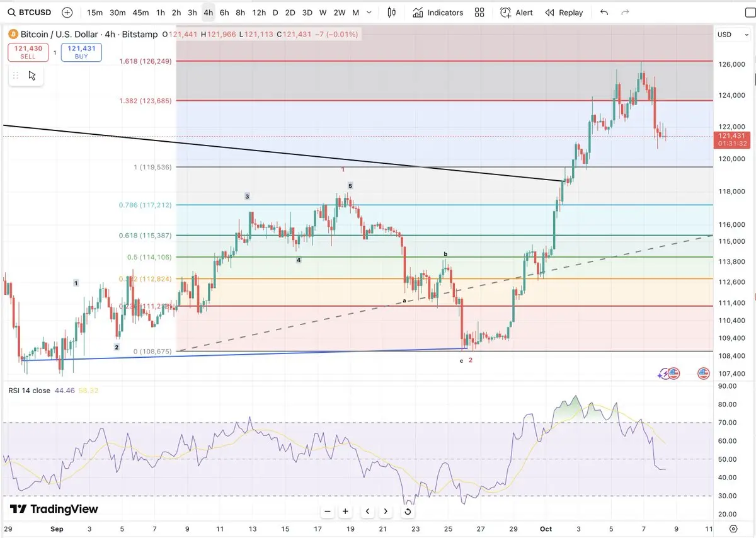Viewport: 756px width, 538px height.
Task: Expand the timeframe dropdown chevron
Action: [369, 13]
